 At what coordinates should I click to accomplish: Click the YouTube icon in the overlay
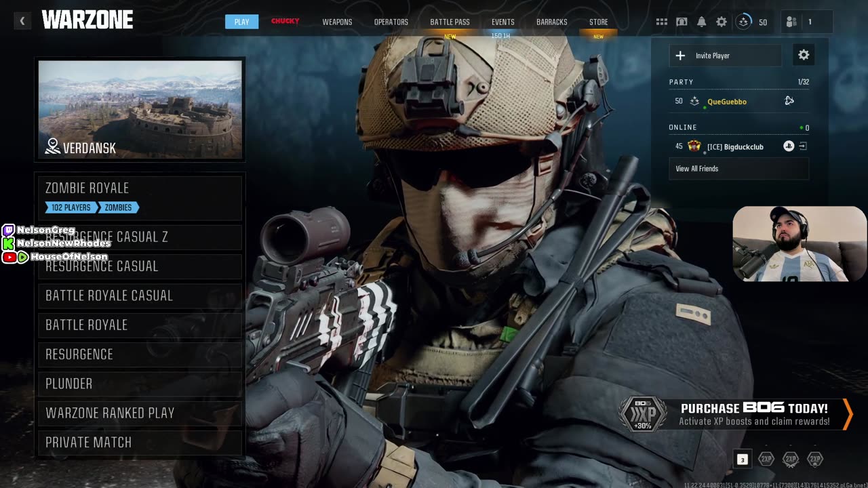click(x=9, y=257)
